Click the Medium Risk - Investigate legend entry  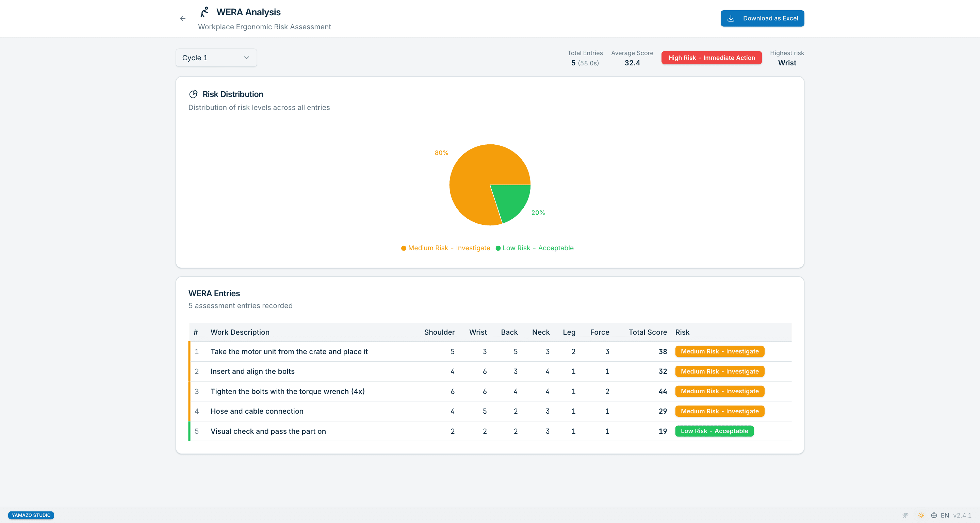pyautogui.click(x=445, y=248)
